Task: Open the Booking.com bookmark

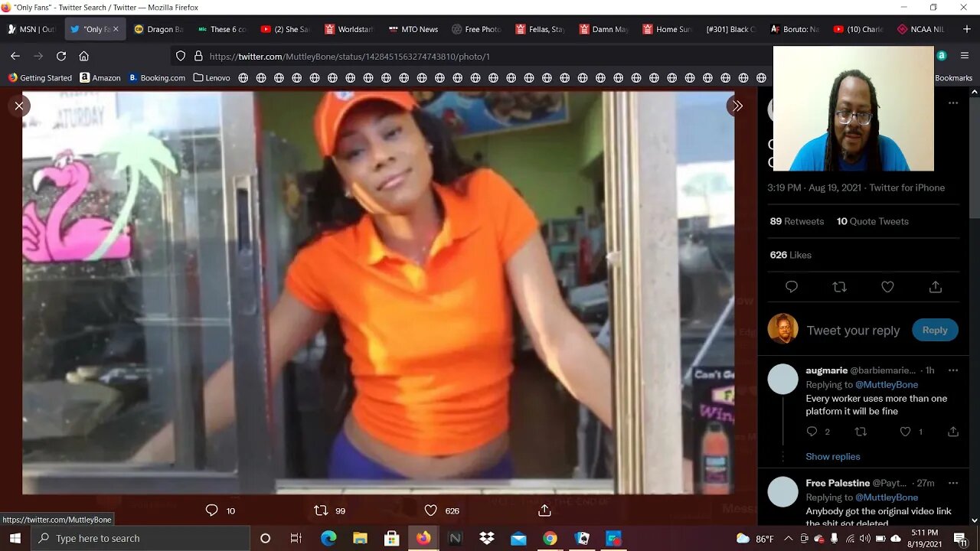Action: pyautogui.click(x=157, y=77)
